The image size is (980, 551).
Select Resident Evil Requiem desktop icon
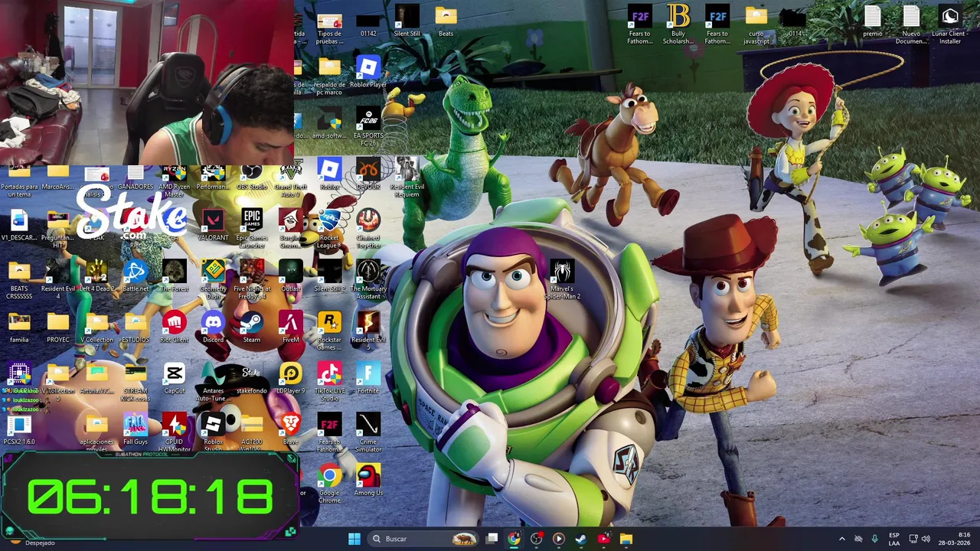pyautogui.click(x=407, y=178)
